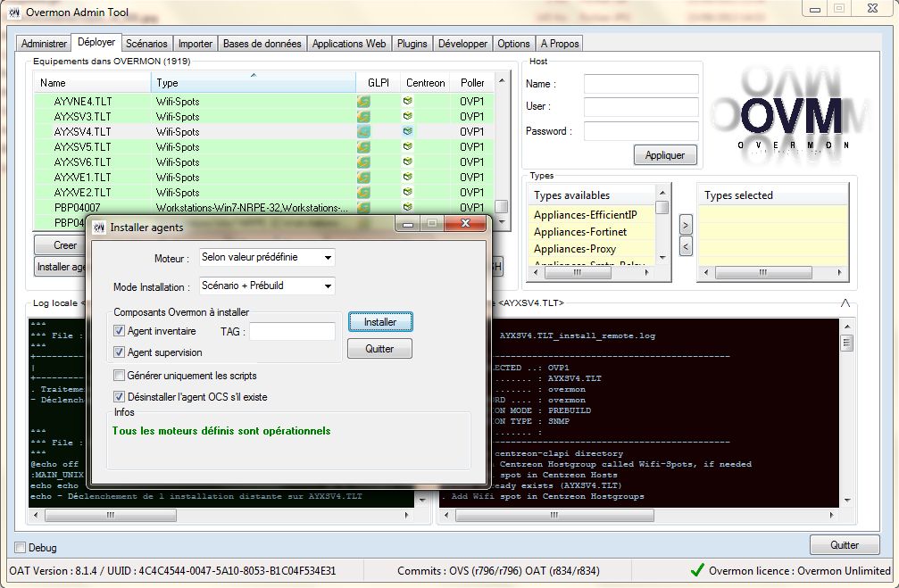Image resolution: width=899 pixels, height=588 pixels.
Task: Select Appliances-EfficientIP in Types availables
Action: 586,215
